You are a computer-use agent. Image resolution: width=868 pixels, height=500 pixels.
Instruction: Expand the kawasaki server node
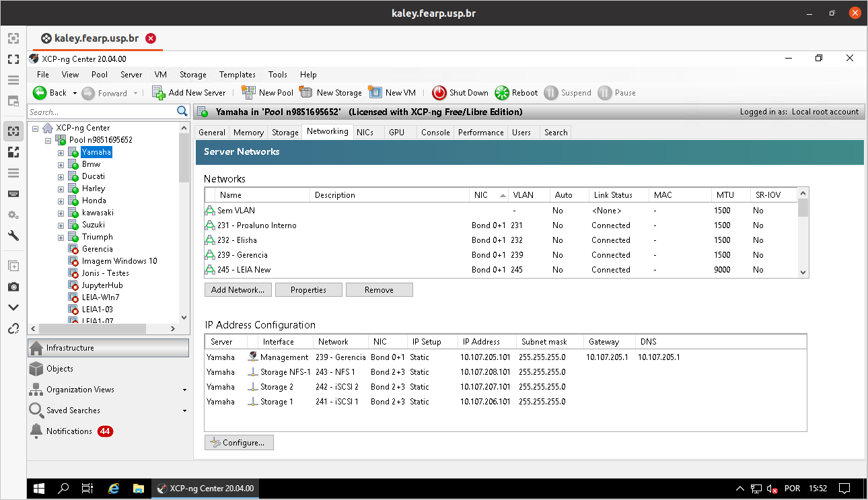click(x=61, y=213)
